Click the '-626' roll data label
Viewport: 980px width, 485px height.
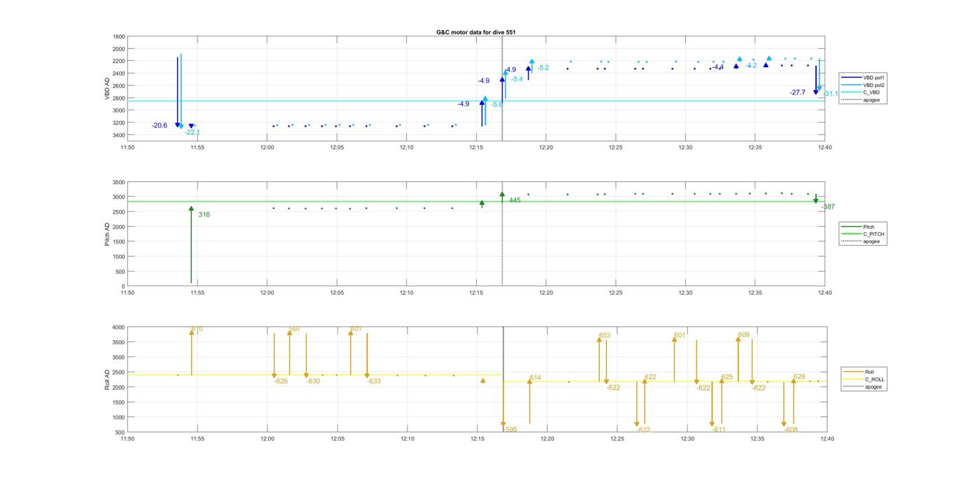pos(281,381)
